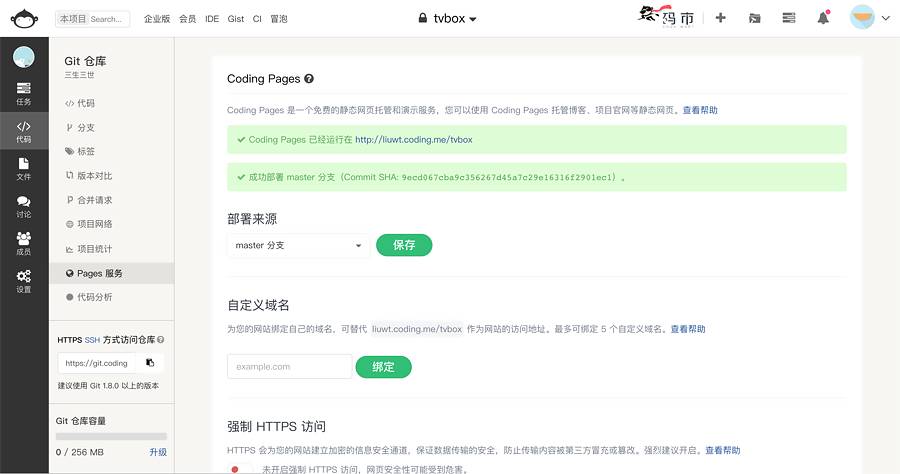Image resolution: width=900 pixels, height=474 pixels.
Task: Open the 任务 tasks sidebar icon
Action: (x=24, y=94)
